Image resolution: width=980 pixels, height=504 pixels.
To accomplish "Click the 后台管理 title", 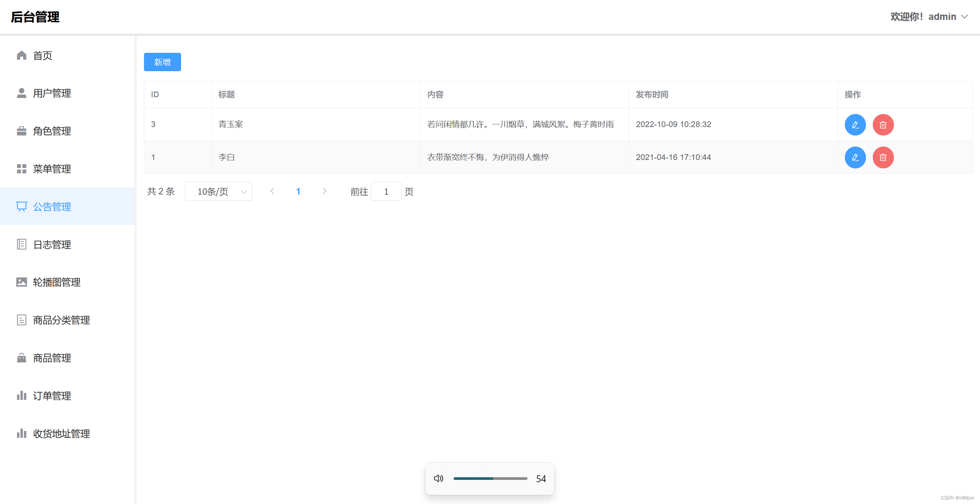I will (35, 17).
